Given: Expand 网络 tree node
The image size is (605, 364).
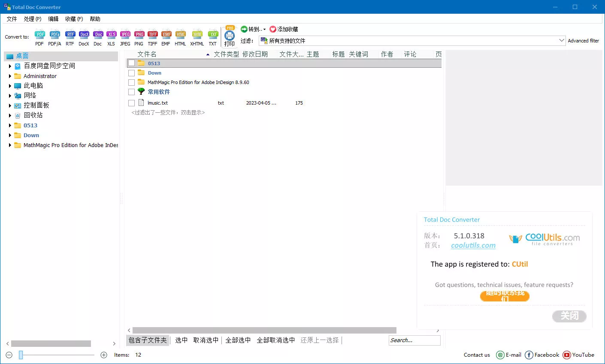Looking at the screenshot, I should [10, 96].
